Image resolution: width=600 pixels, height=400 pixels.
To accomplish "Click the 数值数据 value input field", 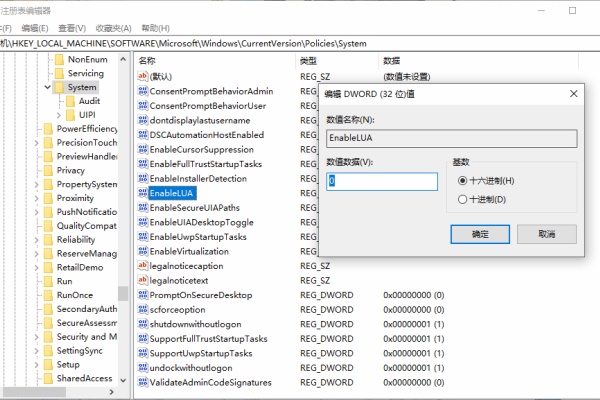I will pyautogui.click(x=382, y=181).
